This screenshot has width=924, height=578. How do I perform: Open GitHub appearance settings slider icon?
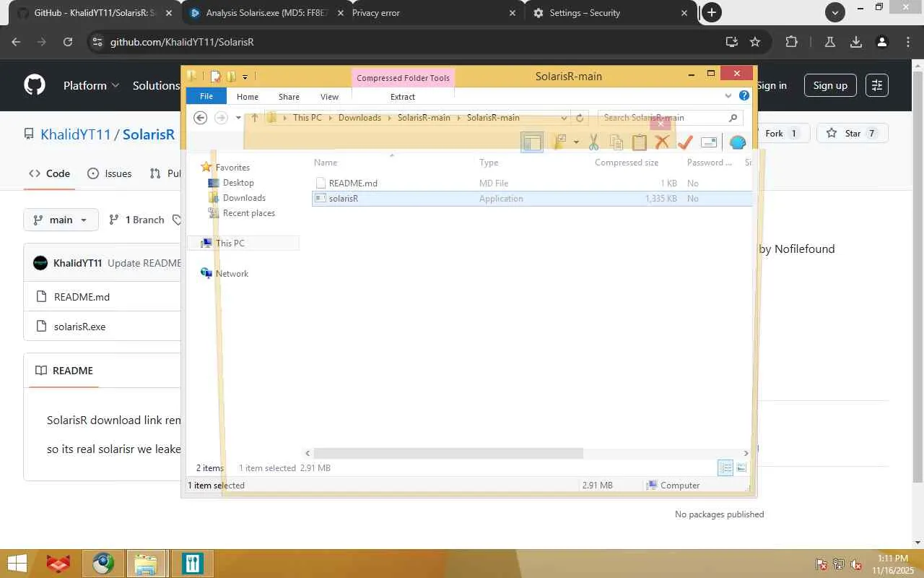[x=877, y=85]
